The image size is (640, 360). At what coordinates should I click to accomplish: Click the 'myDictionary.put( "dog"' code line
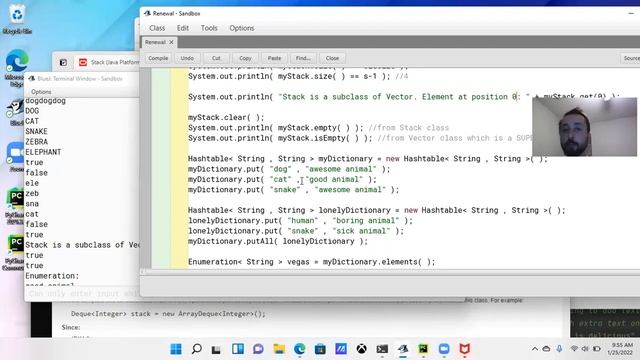[x=289, y=169]
